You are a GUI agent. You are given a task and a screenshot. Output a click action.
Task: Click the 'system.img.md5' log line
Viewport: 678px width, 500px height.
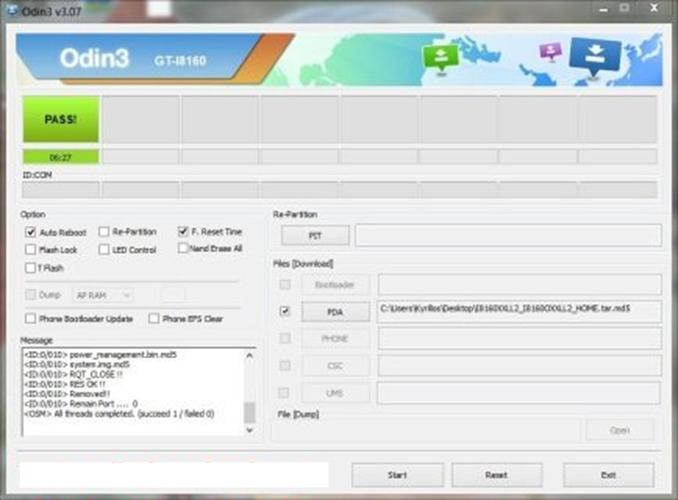pos(77,364)
